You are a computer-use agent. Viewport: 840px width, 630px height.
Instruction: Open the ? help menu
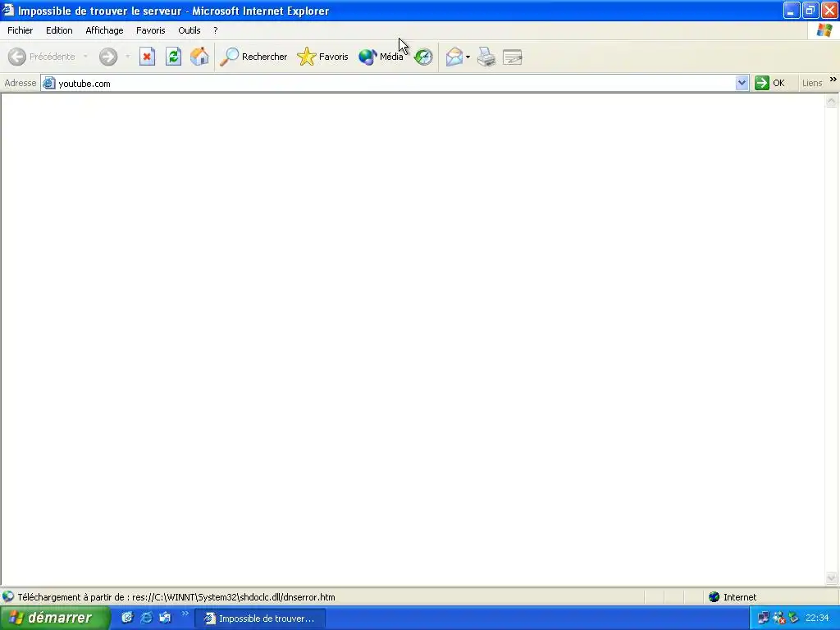(216, 30)
